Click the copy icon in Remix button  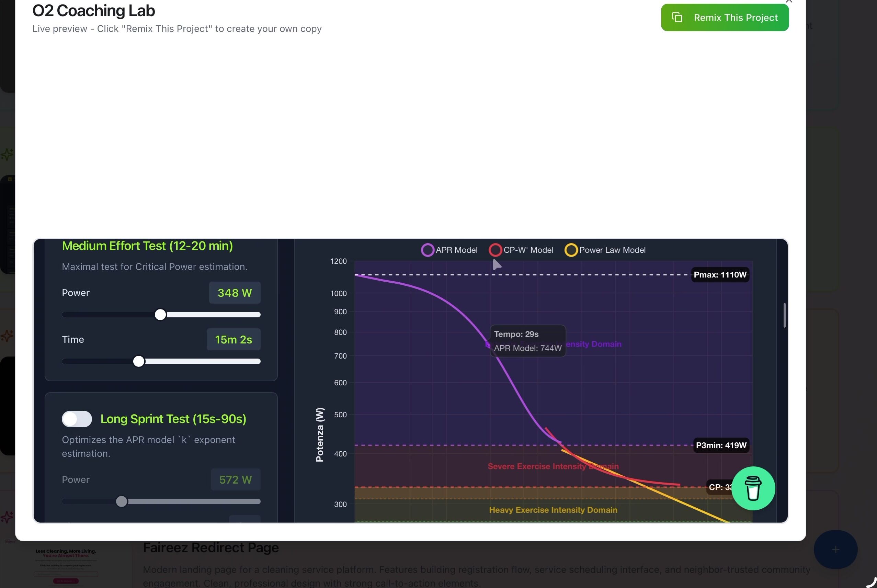(x=677, y=18)
